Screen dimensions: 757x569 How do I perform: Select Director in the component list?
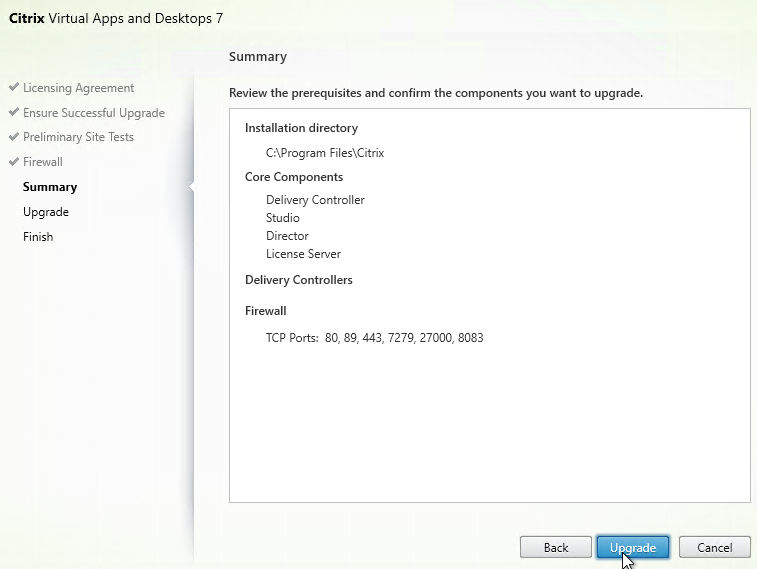coord(287,236)
